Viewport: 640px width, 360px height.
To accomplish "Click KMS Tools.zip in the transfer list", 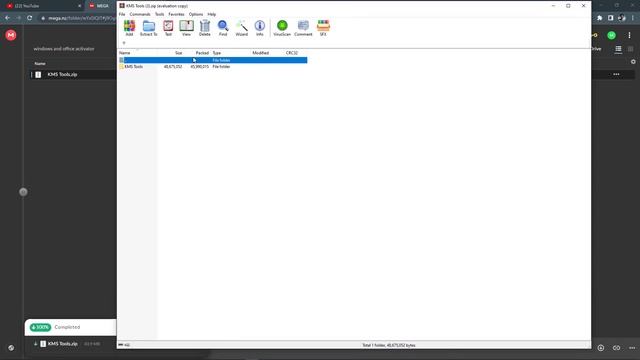I will (62, 344).
